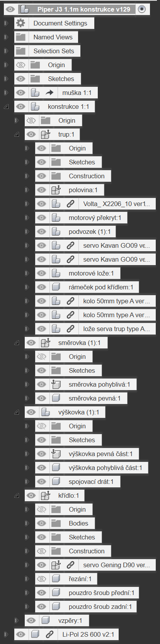
Task: Hide the podvozek (1):1 component
Action: [x=41, y=232]
